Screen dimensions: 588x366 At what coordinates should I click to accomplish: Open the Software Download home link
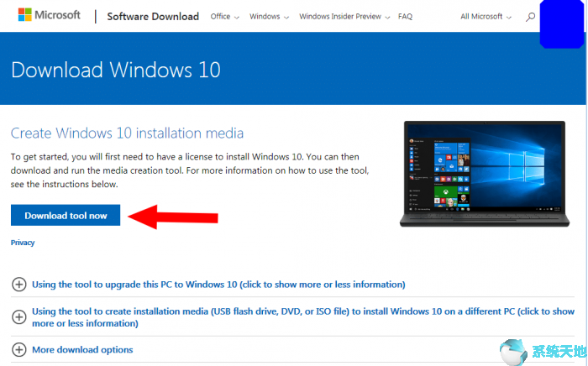coord(153,17)
